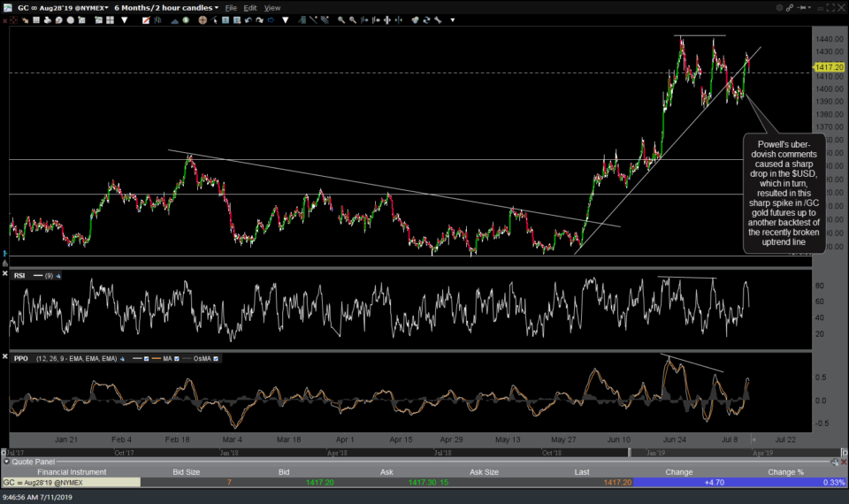The image size is (849, 504).
Task: Click the Bid Size column header
Action: click(187, 472)
